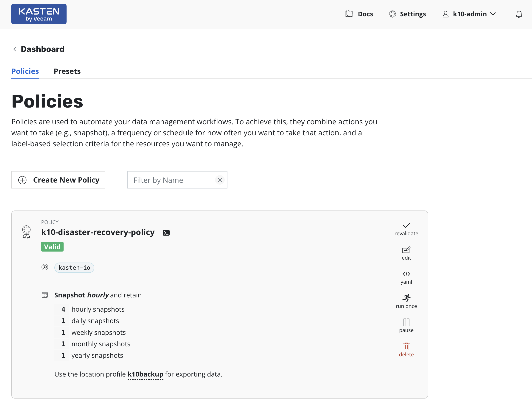
Task: Click the run once runner icon
Action: [406, 298]
